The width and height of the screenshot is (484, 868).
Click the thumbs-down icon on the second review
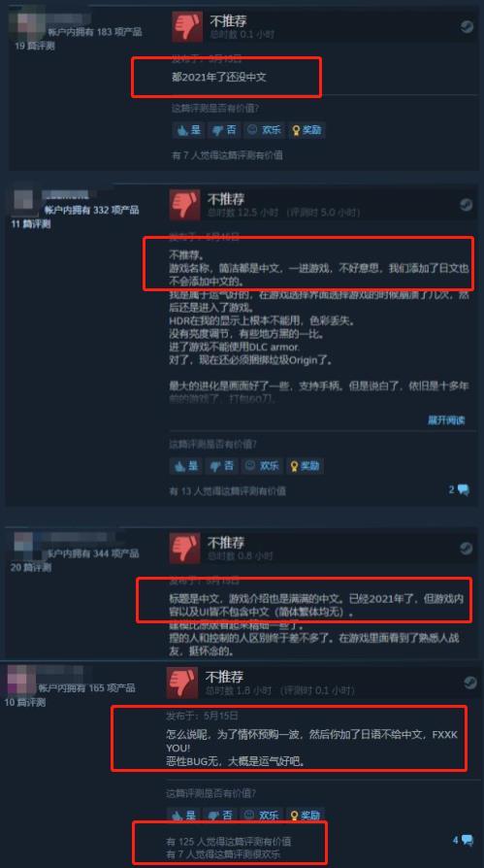click(184, 204)
